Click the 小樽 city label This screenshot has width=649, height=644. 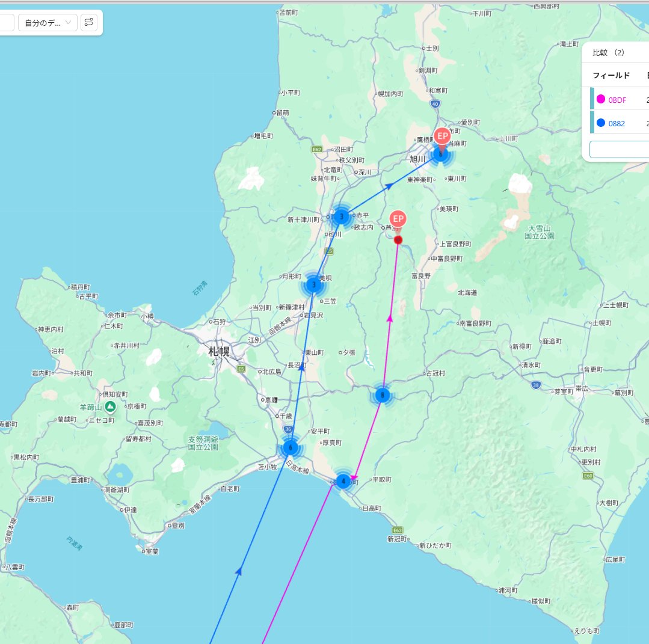[147, 316]
